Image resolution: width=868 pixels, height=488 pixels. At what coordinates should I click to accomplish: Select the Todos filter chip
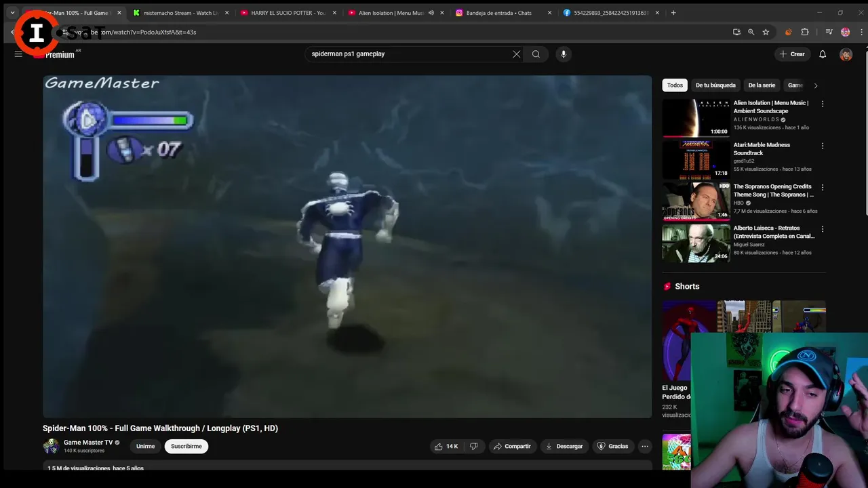tap(675, 85)
